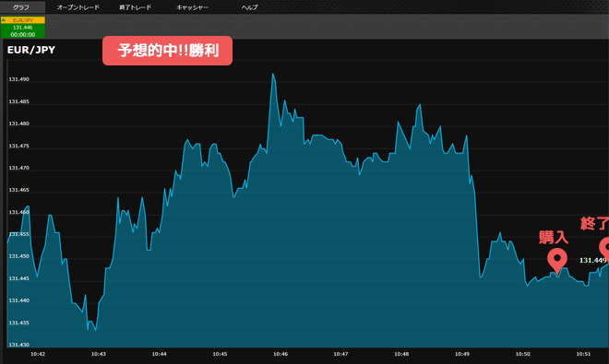Click the 終了 label above end pin
609x364 pixels.
click(594, 224)
